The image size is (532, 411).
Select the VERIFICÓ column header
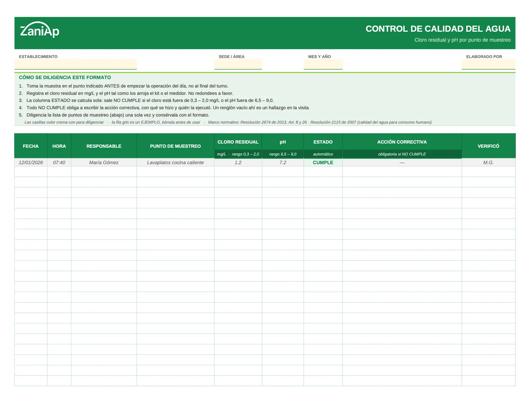point(488,146)
